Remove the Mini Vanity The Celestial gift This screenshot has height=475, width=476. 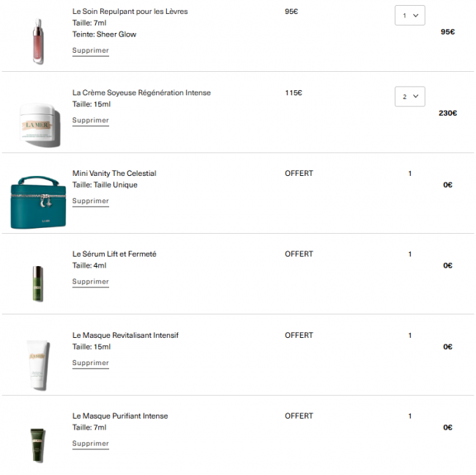click(x=91, y=201)
